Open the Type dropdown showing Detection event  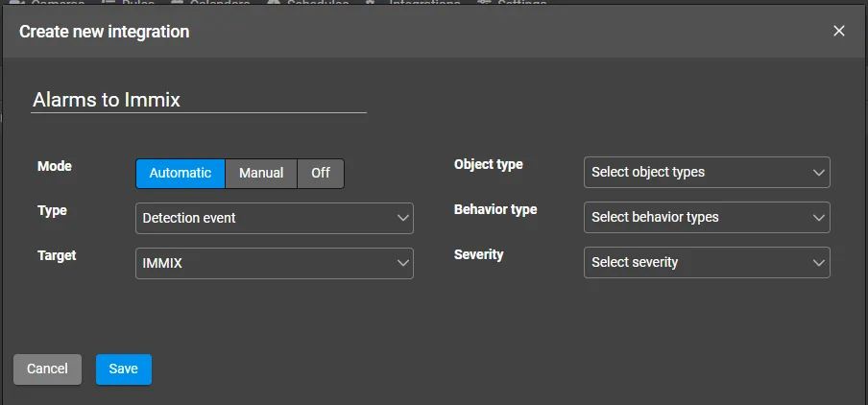(275, 218)
